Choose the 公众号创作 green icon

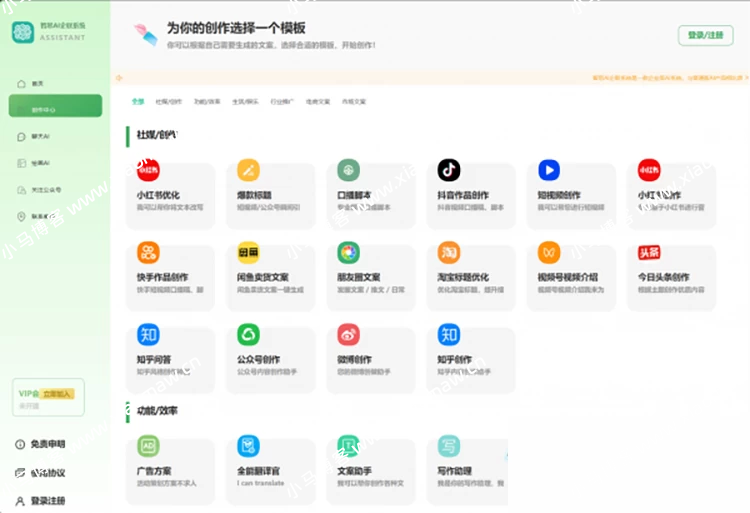pyautogui.click(x=248, y=334)
